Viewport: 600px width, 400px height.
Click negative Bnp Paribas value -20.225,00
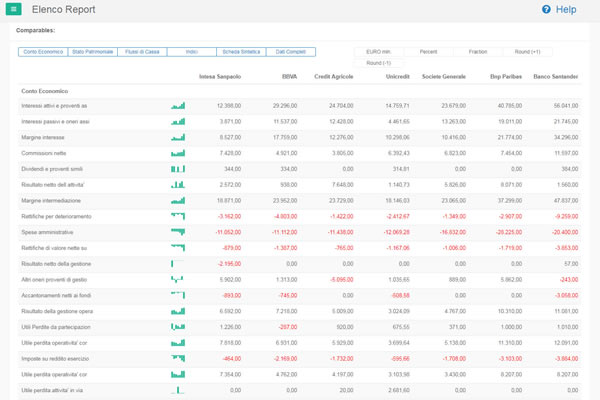pyautogui.click(x=509, y=232)
